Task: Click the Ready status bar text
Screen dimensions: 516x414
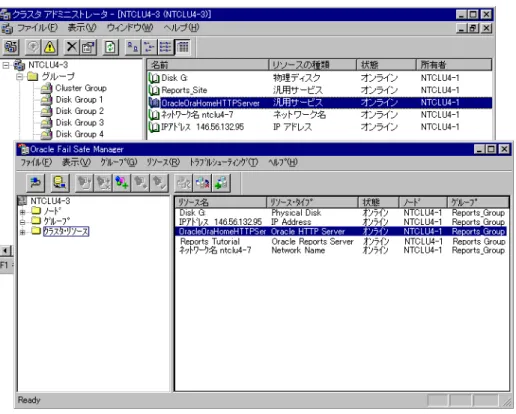Action: (29, 400)
